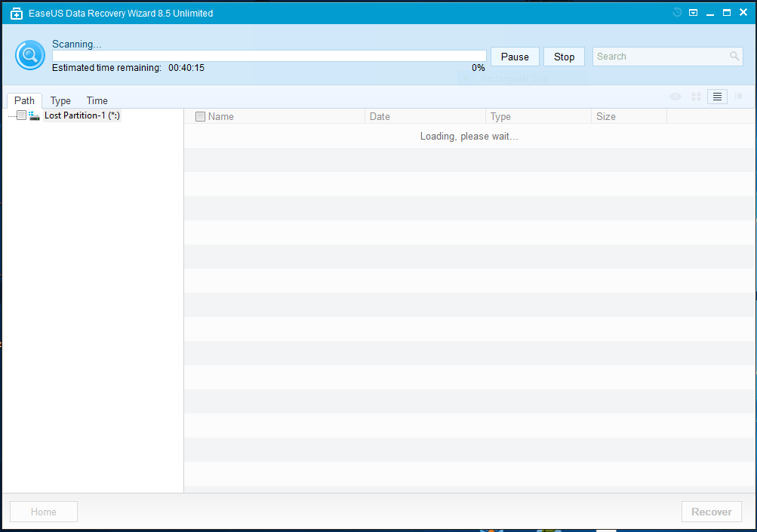Click the Recover button
This screenshot has width=757, height=532.
[x=711, y=512]
